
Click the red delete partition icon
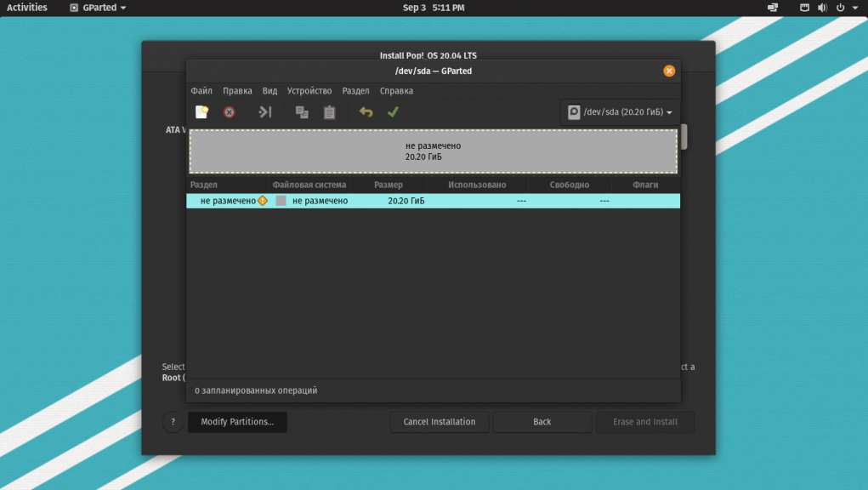point(230,112)
